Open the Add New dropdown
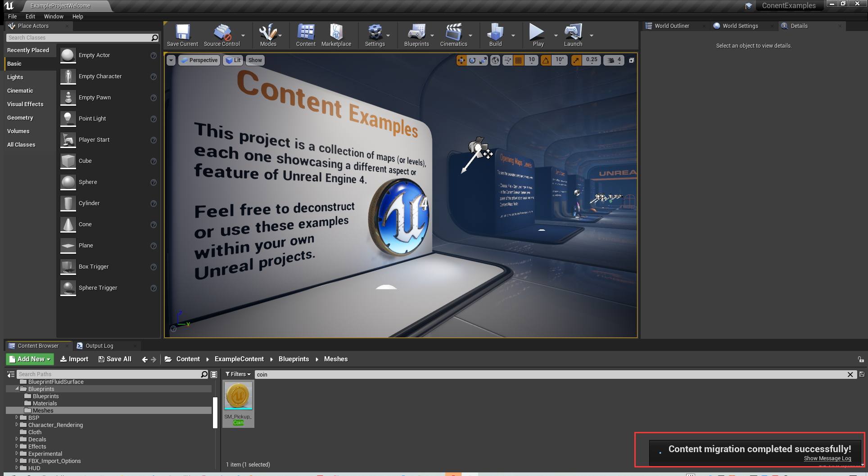 [29, 359]
